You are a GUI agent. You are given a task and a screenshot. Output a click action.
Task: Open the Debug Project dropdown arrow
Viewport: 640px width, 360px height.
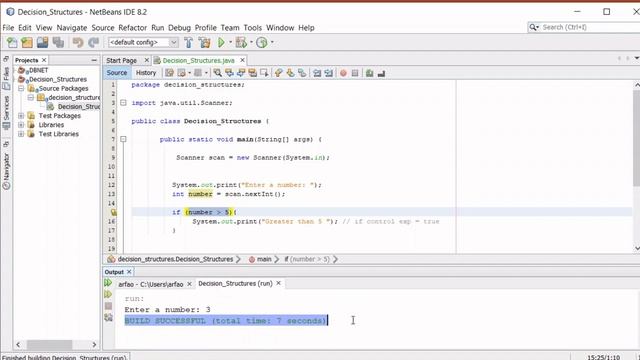pyautogui.click(x=251, y=42)
